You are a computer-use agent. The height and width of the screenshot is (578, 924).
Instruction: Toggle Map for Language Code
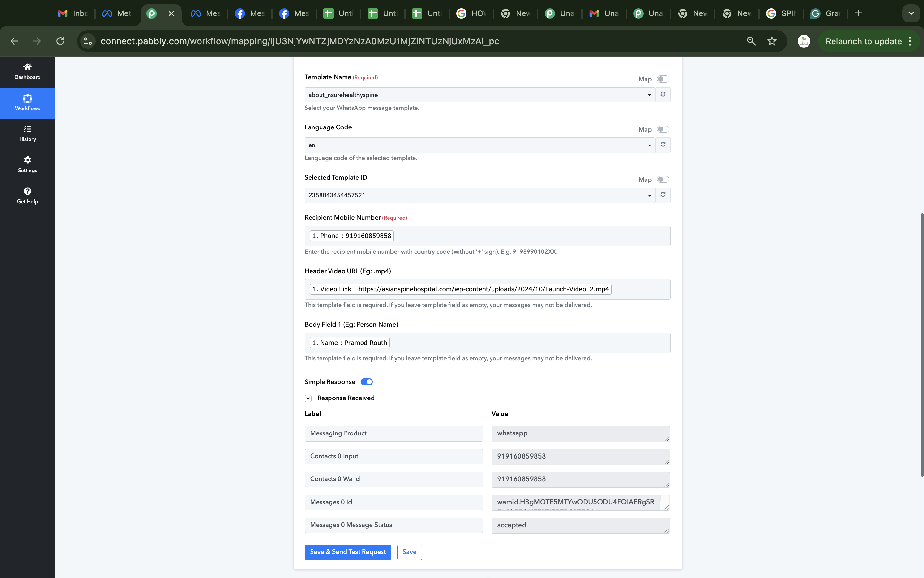[x=663, y=129]
